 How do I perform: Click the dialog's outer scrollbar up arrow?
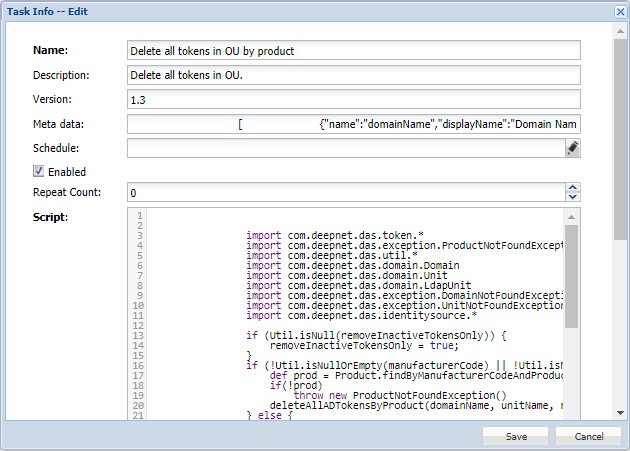[x=621, y=30]
